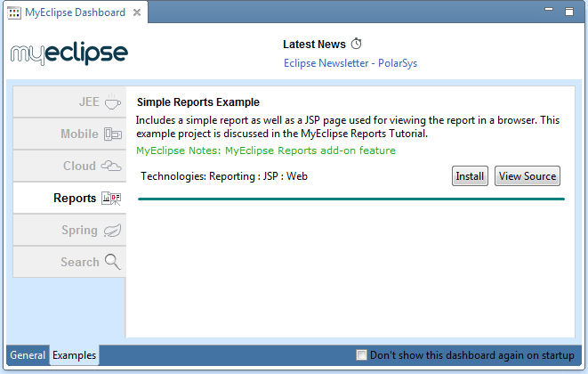This screenshot has height=374, width=588.
Task: Open the Cloud icon in the sidebar
Action: point(111,167)
